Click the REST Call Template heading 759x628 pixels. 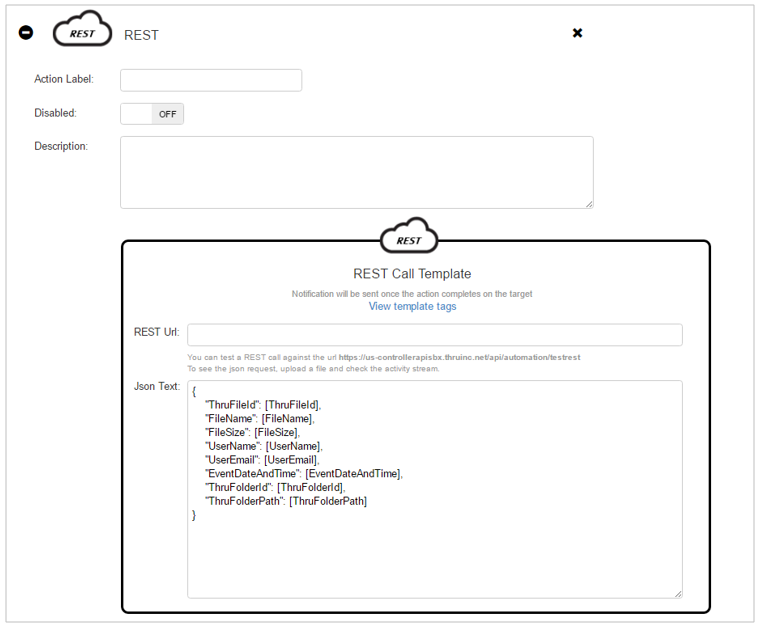(x=412, y=274)
